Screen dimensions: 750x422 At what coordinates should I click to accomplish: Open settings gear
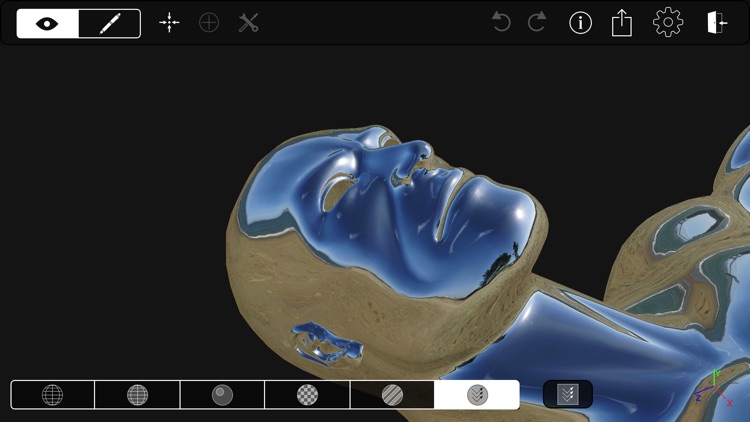668,22
